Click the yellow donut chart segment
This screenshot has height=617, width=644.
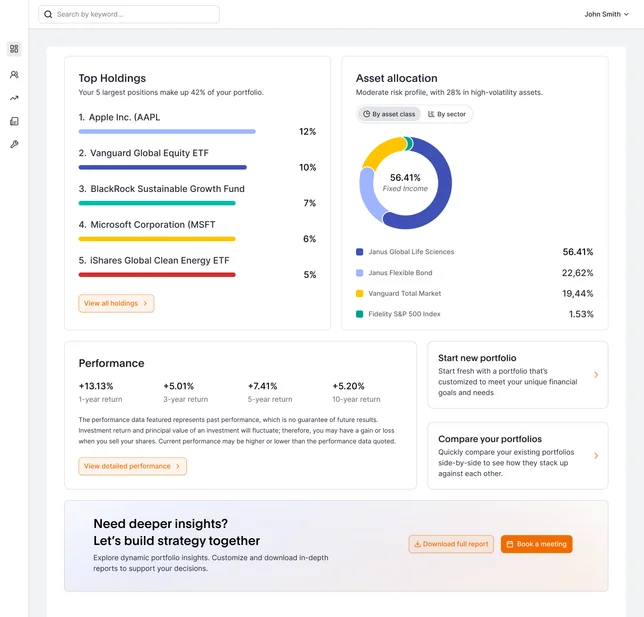pos(380,152)
